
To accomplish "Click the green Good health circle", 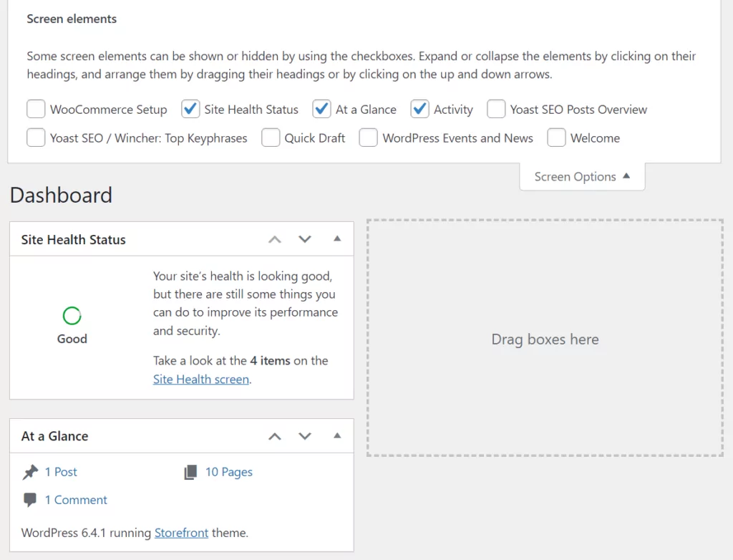I will [x=72, y=316].
